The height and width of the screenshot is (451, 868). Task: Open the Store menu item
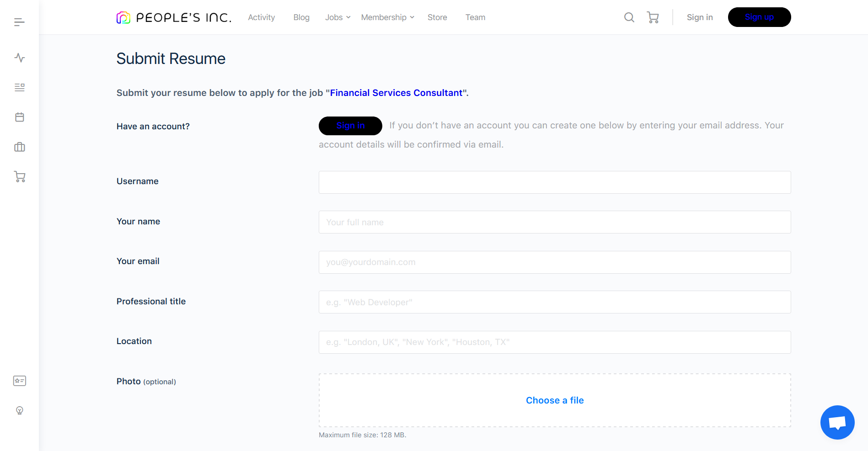coord(437,17)
